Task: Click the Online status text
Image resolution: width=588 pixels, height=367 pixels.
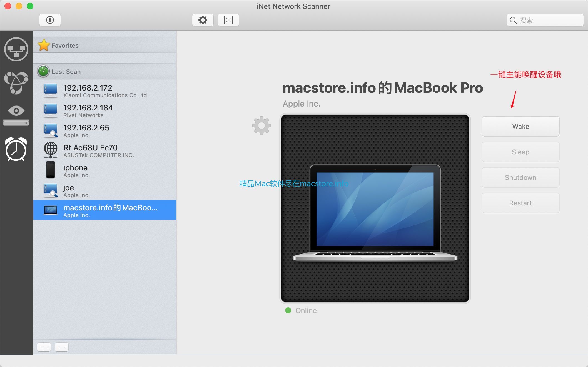Action: (306, 311)
